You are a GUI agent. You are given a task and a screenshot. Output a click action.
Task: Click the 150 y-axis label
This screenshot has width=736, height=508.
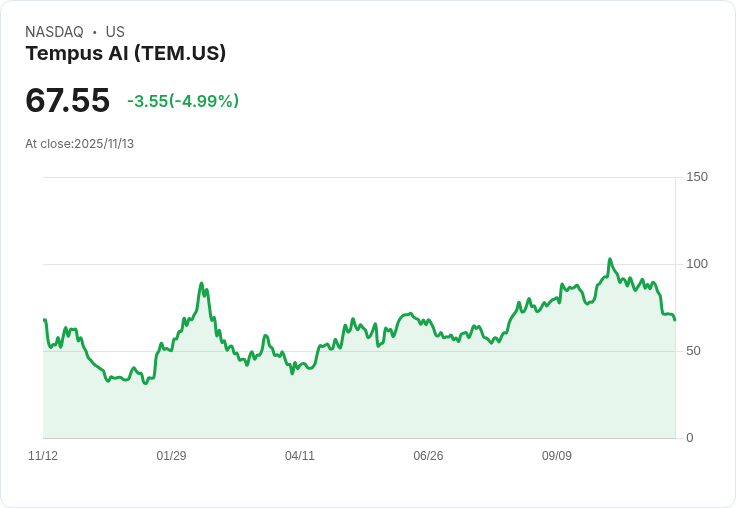tap(697, 177)
